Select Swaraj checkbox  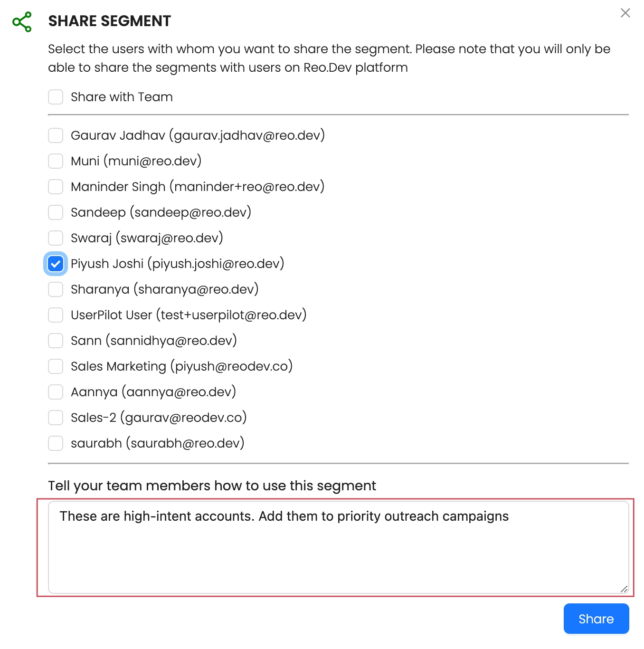pos(56,238)
